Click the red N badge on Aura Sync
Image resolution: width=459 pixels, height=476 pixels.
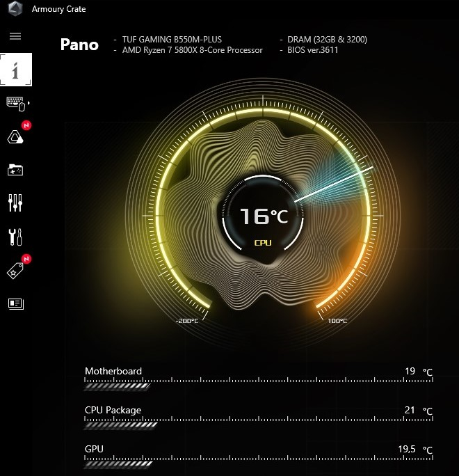tap(26, 125)
